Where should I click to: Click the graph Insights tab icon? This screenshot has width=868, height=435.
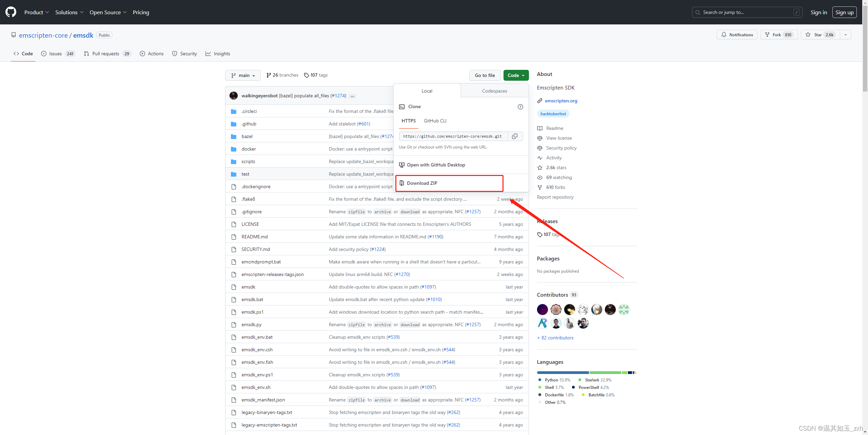click(209, 53)
